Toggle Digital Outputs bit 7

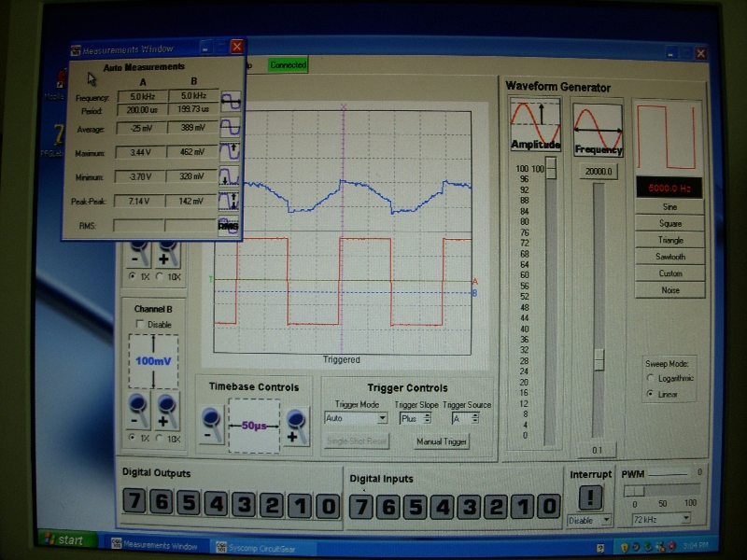point(134,501)
